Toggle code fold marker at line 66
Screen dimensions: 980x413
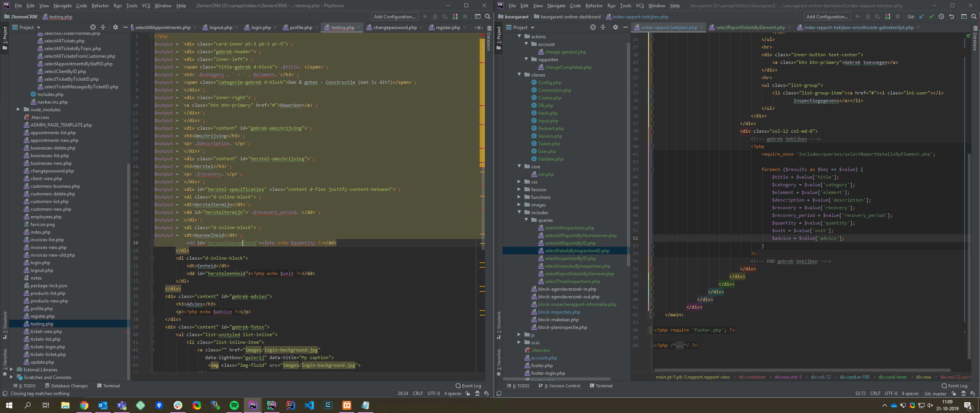tap(652, 345)
